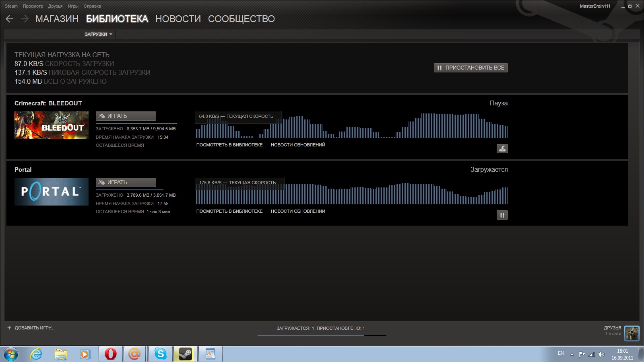This screenshot has width=644, height=362.
Task: Click ИГРАТЬ for Crimecraft: BLEEDOUT
Action: pos(126,116)
